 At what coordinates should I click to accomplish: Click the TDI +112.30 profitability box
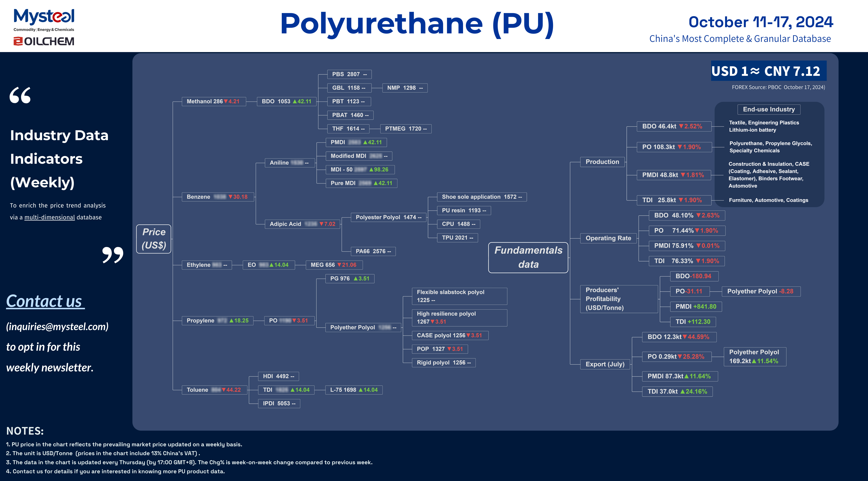pos(693,322)
